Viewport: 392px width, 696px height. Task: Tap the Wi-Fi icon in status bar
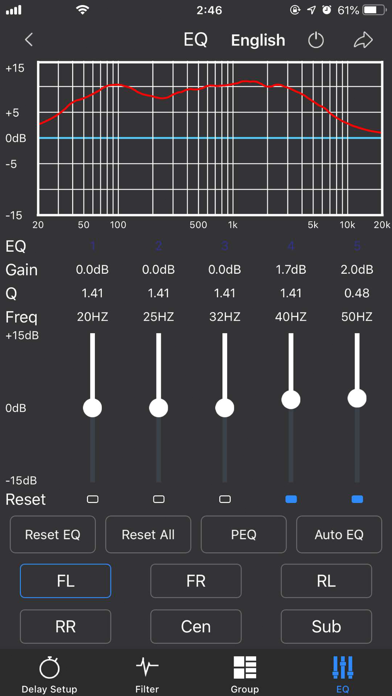click(x=82, y=10)
